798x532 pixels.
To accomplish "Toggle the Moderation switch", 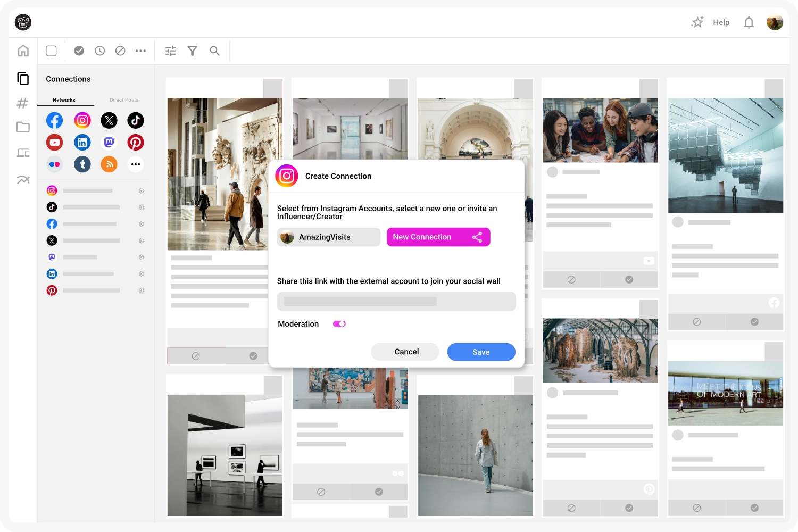I will tap(339, 324).
